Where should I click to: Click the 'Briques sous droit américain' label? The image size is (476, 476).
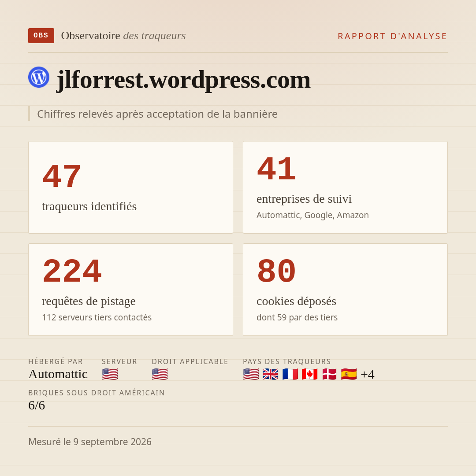[97, 393]
